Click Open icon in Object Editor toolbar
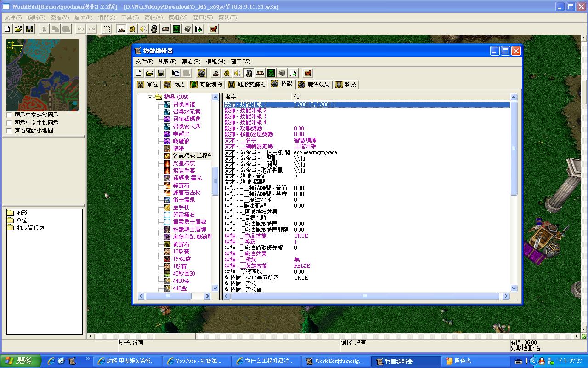Viewport: 588px width, 368px height. [150, 73]
